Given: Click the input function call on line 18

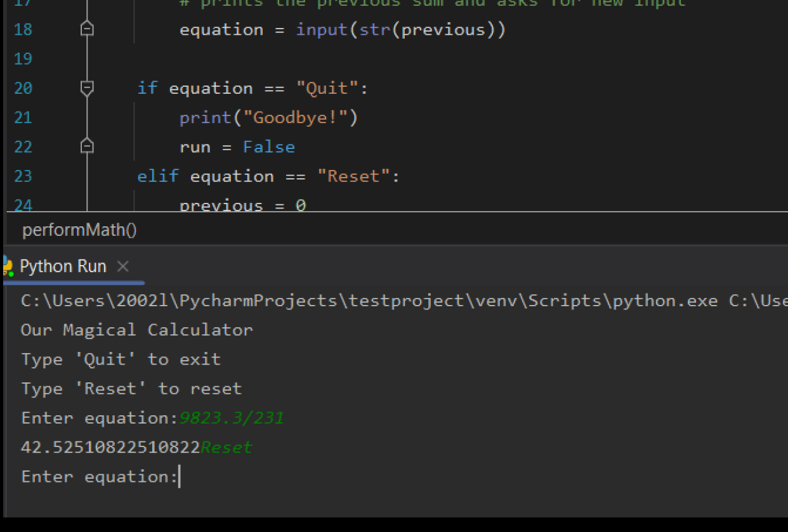Looking at the screenshot, I should 321,30.
